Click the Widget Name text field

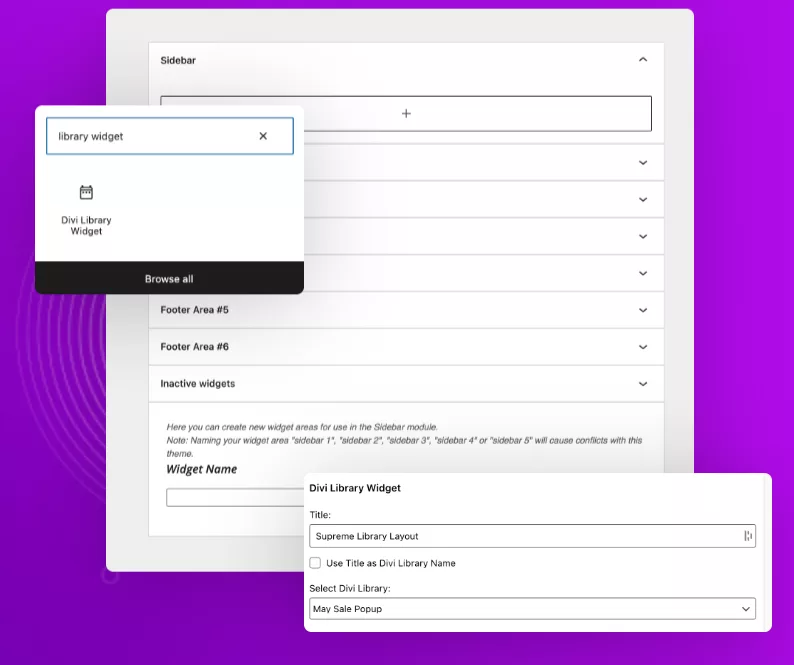coord(235,497)
